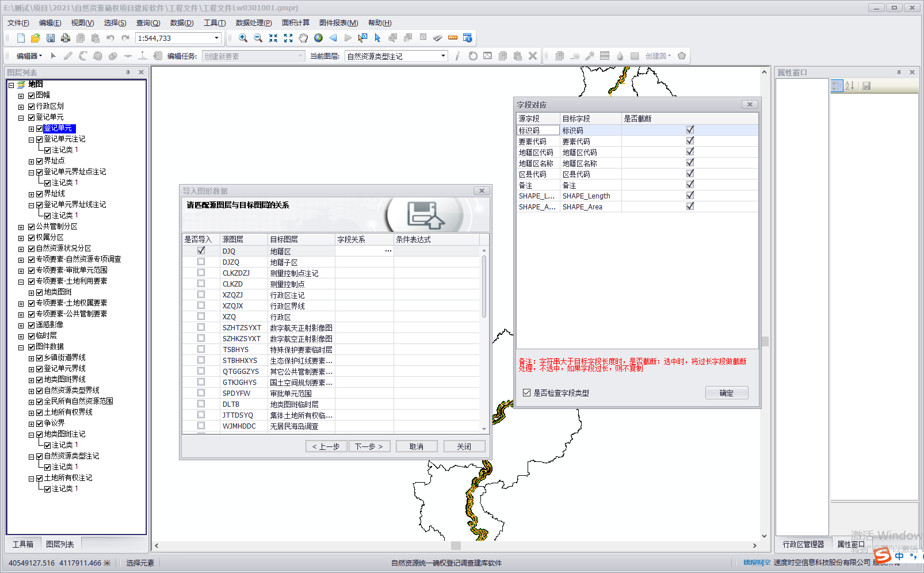This screenshot has height=573, width=924.
Task: Expand the 行政区划 tree node
Action: (x=21, y=106)
